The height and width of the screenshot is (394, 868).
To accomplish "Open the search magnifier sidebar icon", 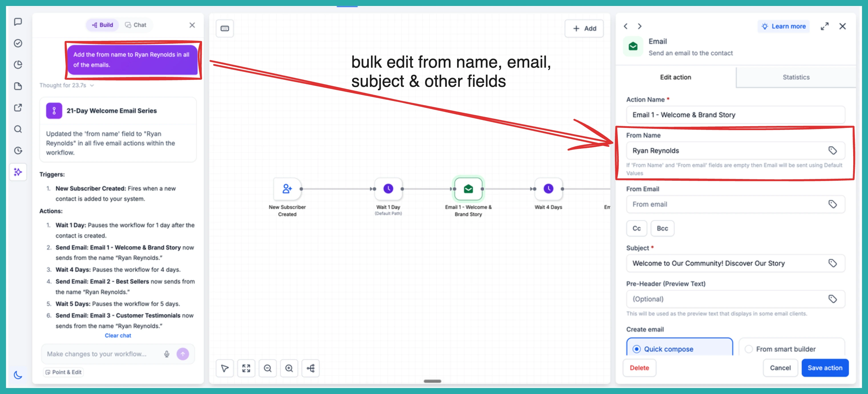I will (18, 129).
